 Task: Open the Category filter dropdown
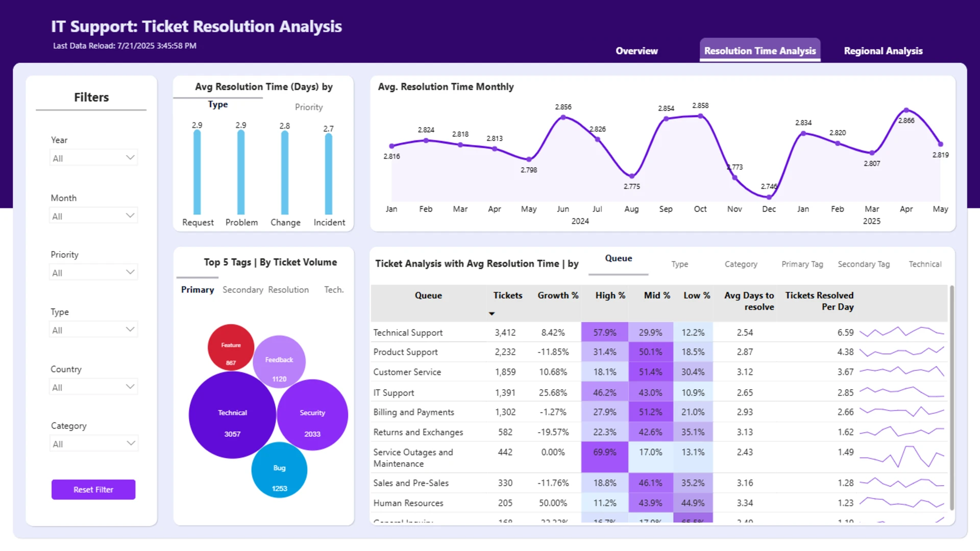tap(94, 444)
